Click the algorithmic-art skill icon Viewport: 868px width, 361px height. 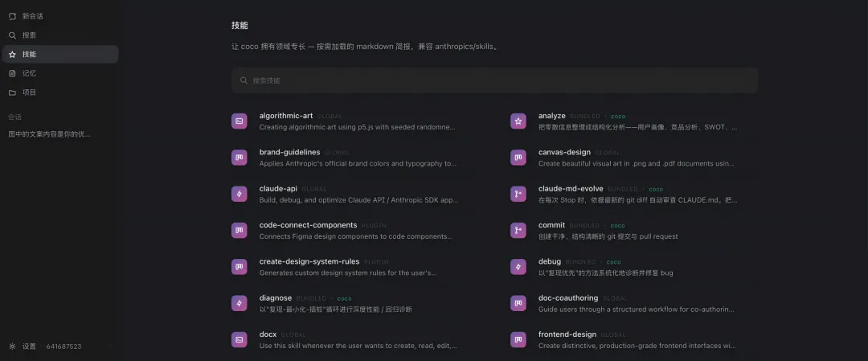(x=240, y=121)
